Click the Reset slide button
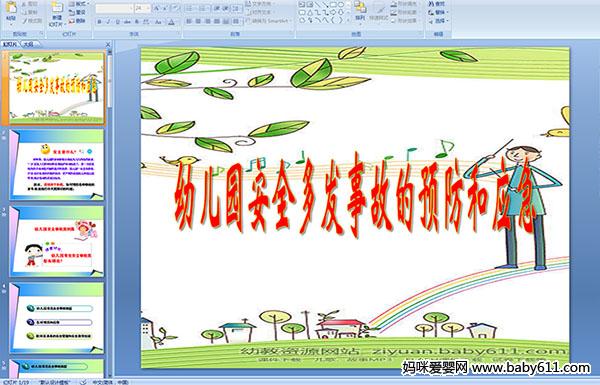600x385 pixels. [x=77, y=12]
